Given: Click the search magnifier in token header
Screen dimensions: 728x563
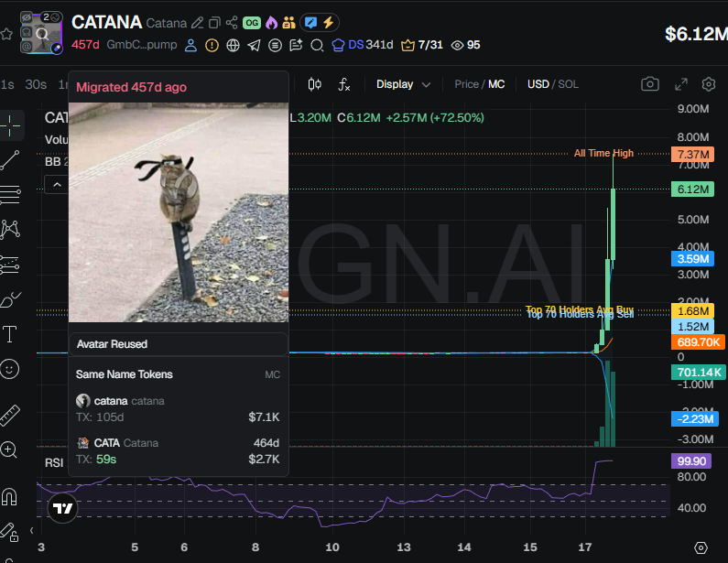Looking at the screenshot, I should click(317, 46).
